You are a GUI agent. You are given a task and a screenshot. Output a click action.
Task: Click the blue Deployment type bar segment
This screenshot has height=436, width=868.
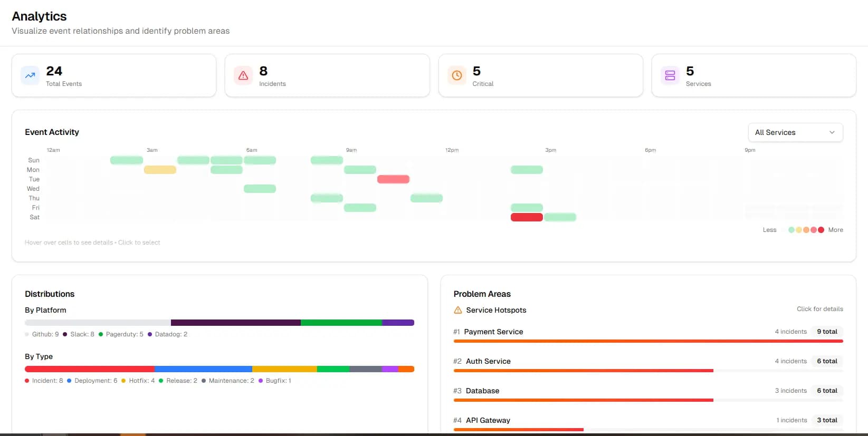(x=203, y=369)
